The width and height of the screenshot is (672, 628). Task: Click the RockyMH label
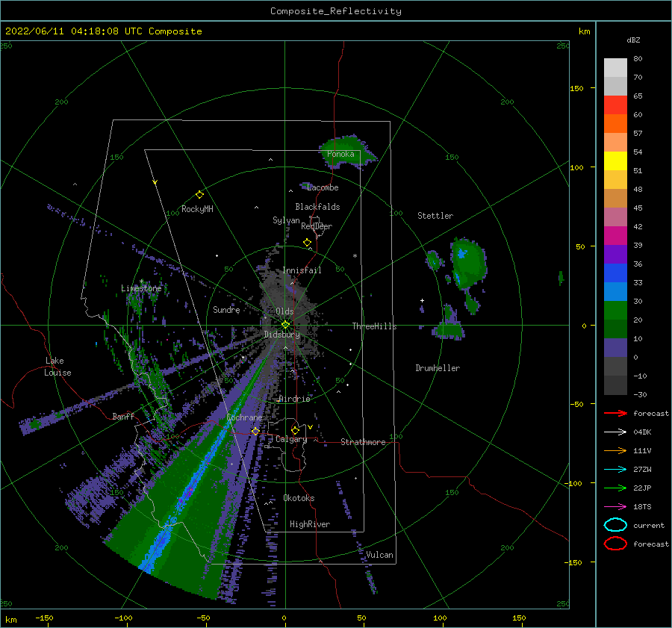197,209
